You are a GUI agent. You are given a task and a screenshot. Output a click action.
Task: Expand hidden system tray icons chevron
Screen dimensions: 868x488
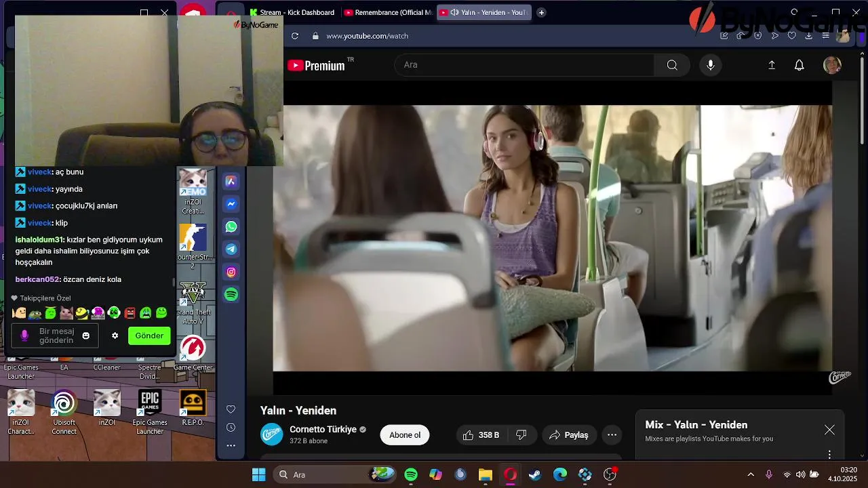point(751,474)
